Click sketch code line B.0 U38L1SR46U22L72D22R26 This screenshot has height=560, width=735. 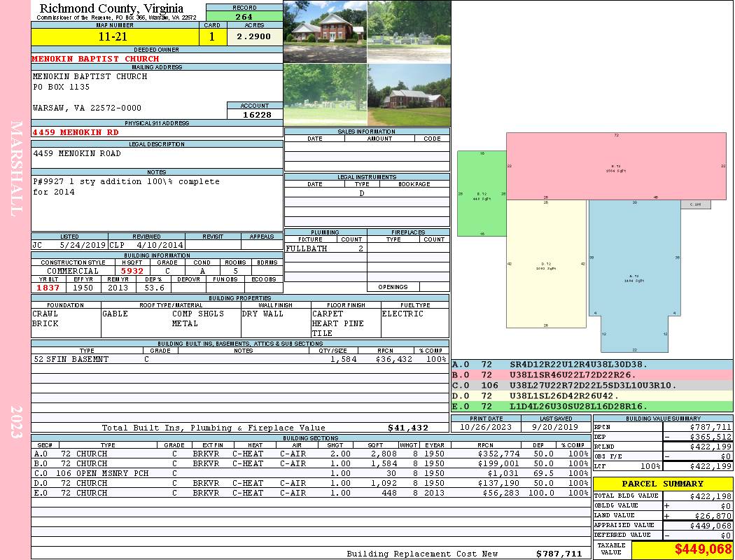pyautogui.click(x=592, y=375)
